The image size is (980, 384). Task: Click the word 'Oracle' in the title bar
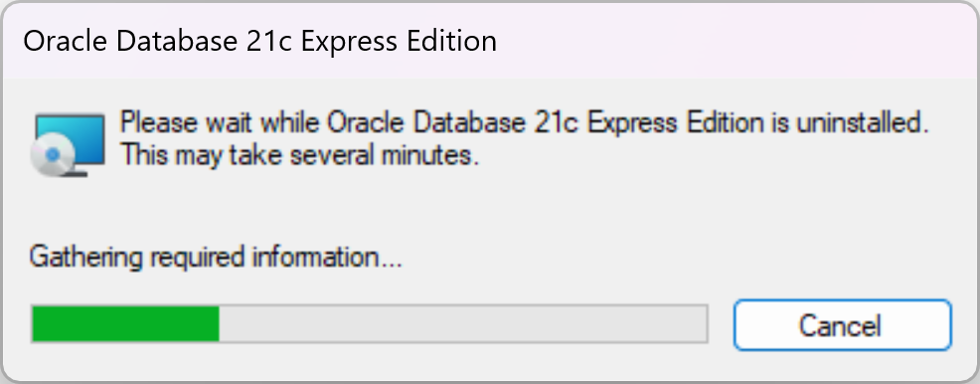[66, 41]
